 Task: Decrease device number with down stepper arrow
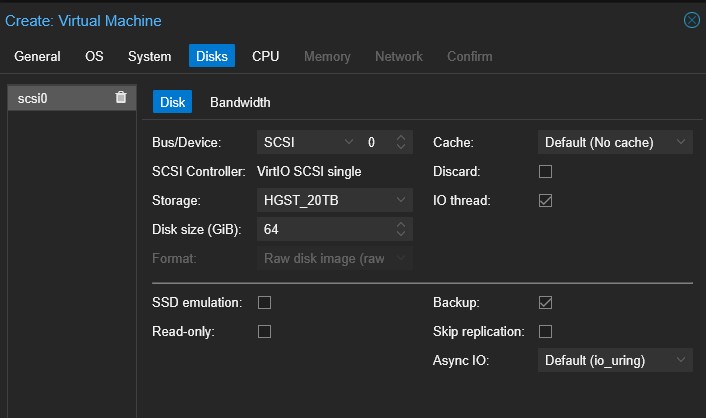click(401, 148)
